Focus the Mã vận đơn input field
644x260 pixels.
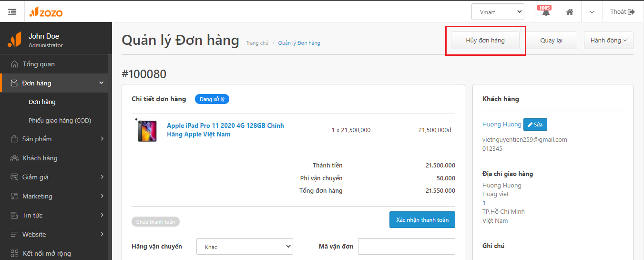tap(407, 247)
